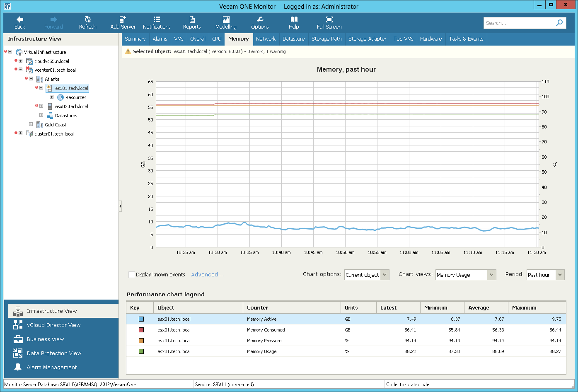Sort legend by Latest column header
The height and width of the screenshot is (392, 578).
pyautogui.click(x=398, y=308)
